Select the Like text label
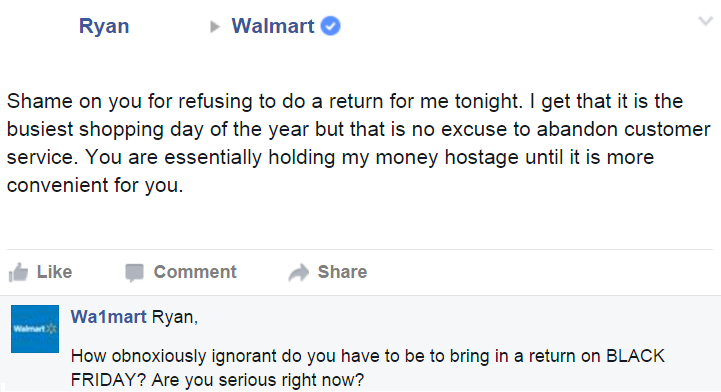 point(54,272)
